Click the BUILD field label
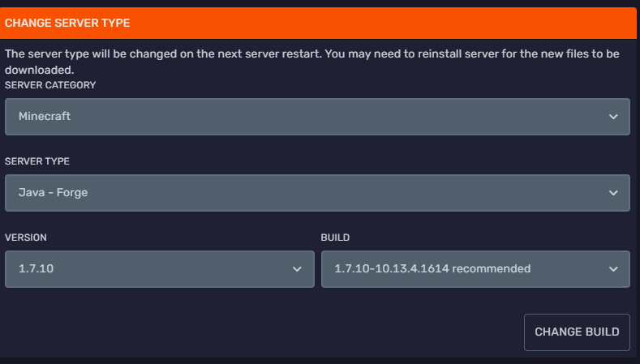Screen dimensions: 640x364 coord(335,238)
